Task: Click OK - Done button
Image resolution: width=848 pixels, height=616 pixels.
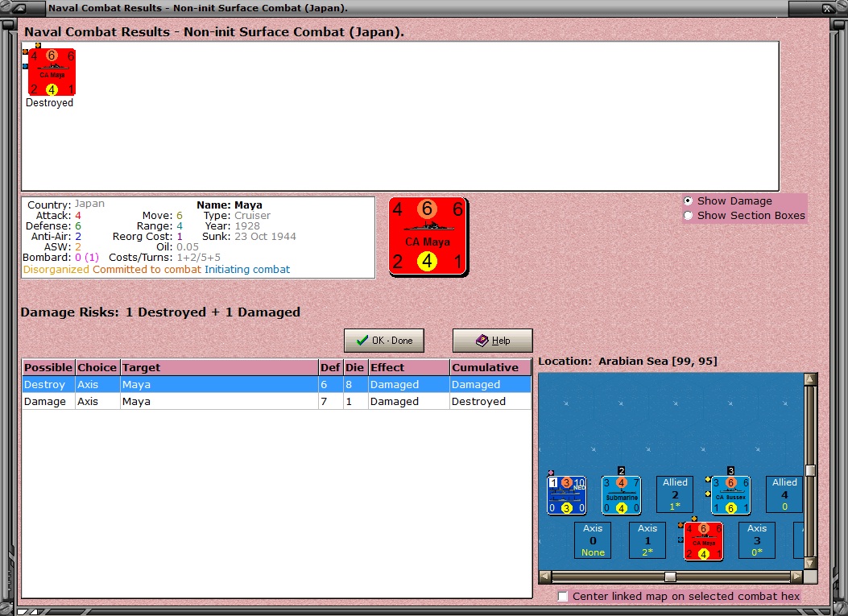Action: (384, 341)
